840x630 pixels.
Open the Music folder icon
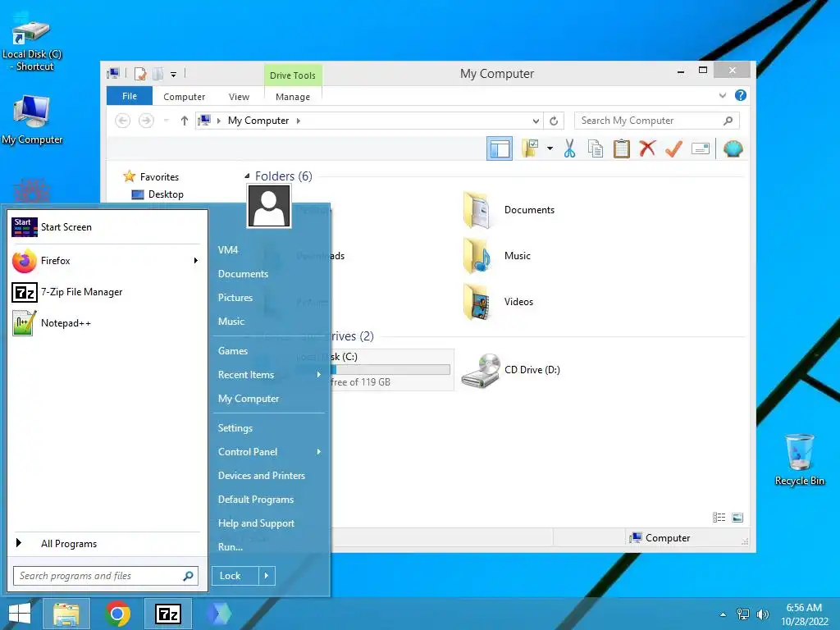tap(477, 256)
